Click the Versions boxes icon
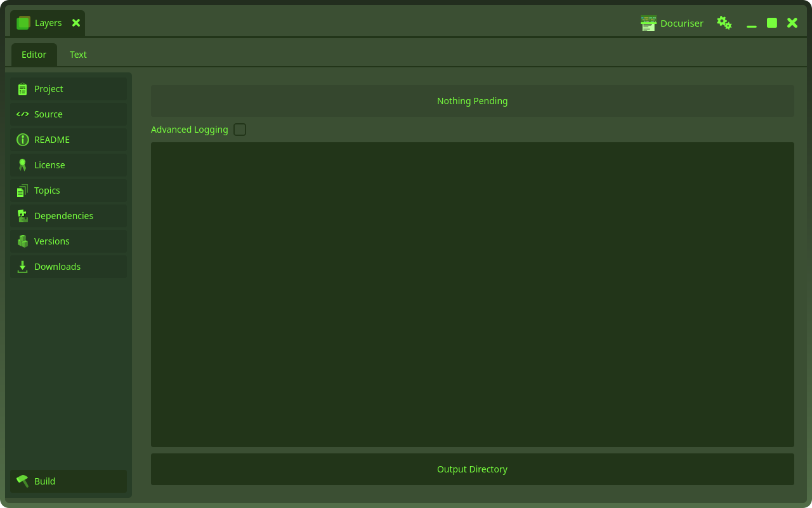 (x=23, y=241)
